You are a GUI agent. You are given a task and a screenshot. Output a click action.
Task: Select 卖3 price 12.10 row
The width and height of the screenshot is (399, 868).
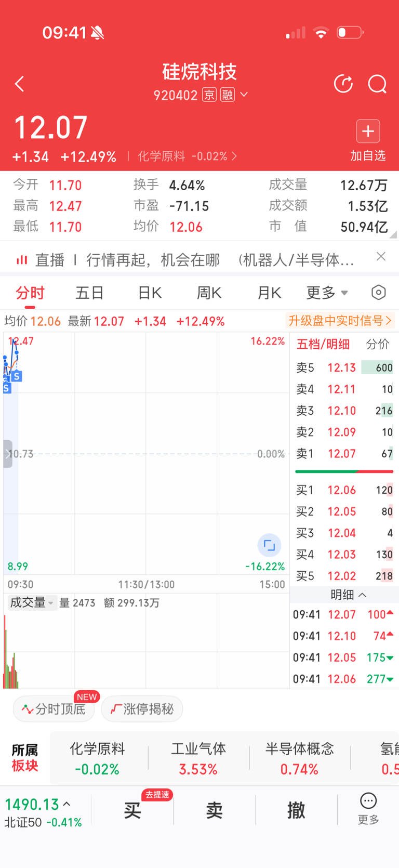344,411
